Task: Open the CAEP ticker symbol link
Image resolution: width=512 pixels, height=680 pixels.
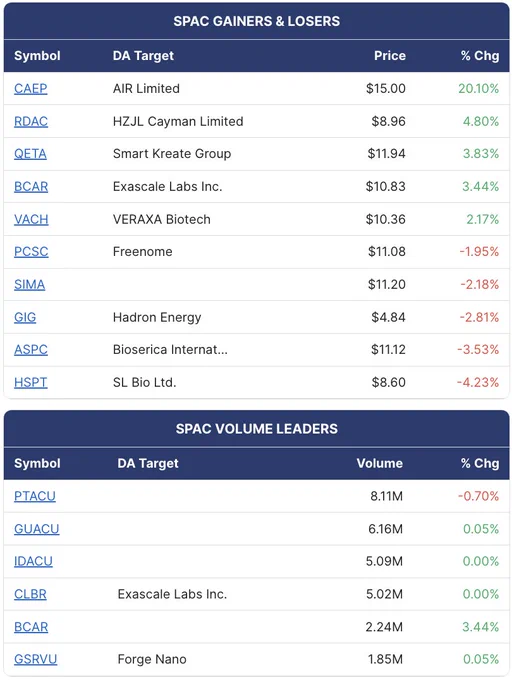Action: click(30, 88)
